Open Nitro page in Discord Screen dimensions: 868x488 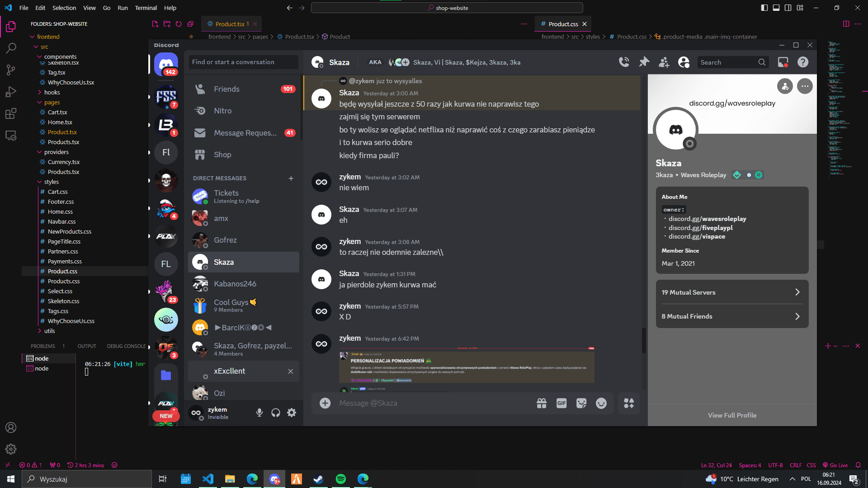coord(243,111)
